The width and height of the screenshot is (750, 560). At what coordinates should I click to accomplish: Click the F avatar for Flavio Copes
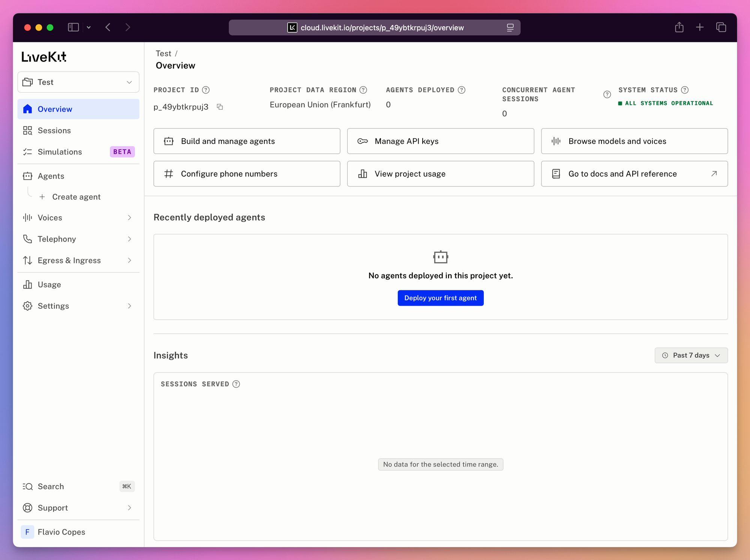[x=27, y=532]
